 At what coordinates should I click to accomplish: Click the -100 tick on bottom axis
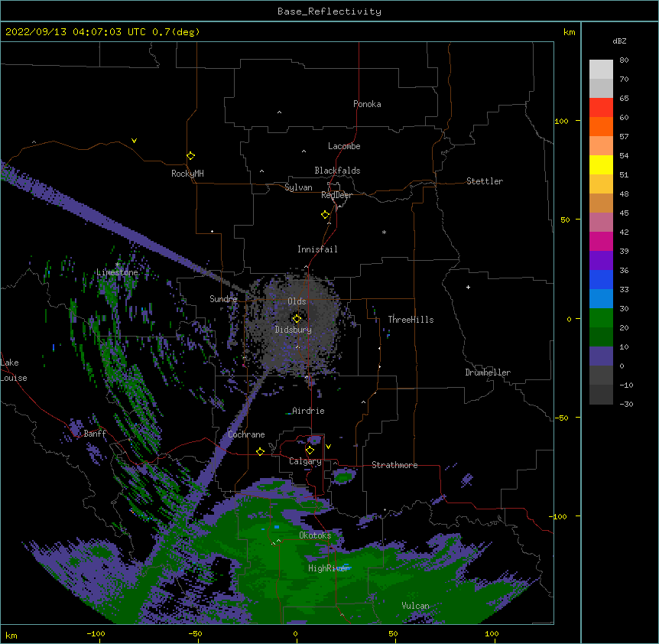96,634
